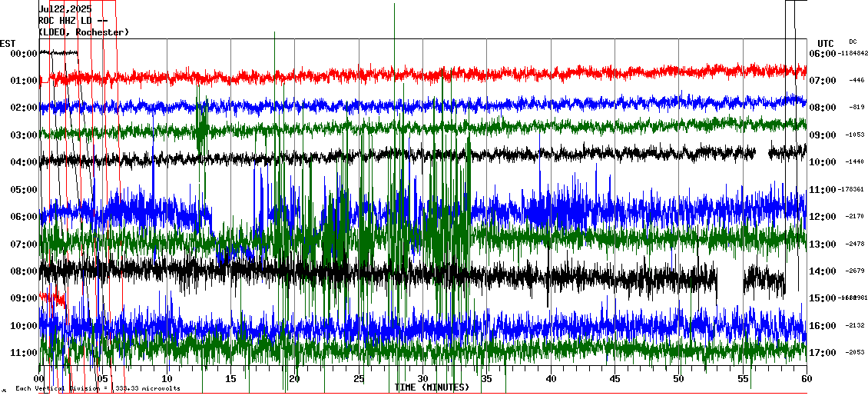Image resolution: width=868 pixels, height=399 pixels.
Task: Select the (LDEO, Rochester) network text
Action: (x=84, y=32)
